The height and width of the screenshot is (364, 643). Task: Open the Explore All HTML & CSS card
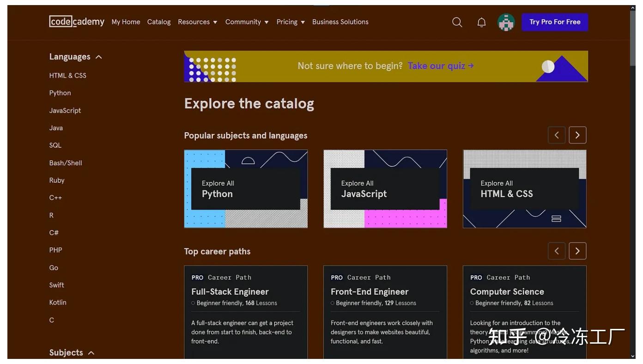(x=525, y=188)
